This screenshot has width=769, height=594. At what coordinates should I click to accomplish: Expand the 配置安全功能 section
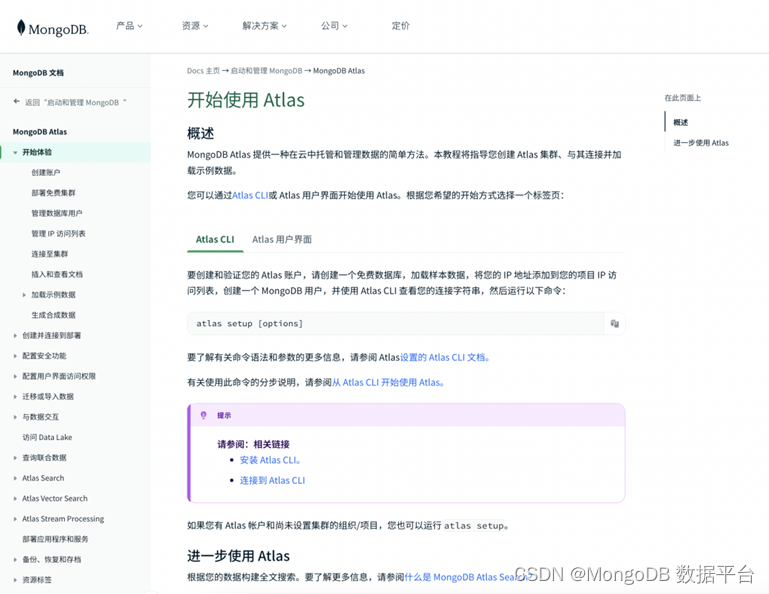(x=15, y=356)
